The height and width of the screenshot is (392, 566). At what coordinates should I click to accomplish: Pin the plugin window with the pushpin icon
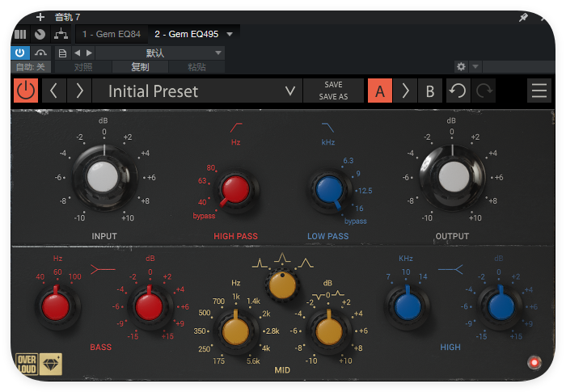(523, 17)
